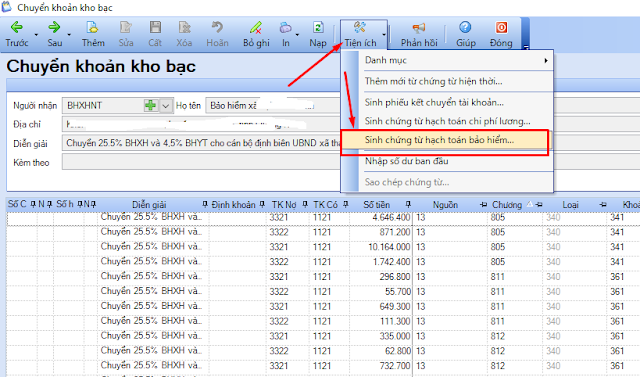The width and height of the screenshot is (640, 377).
Task: Sort by Số tiền column header
Action: [x=376, y=204]
